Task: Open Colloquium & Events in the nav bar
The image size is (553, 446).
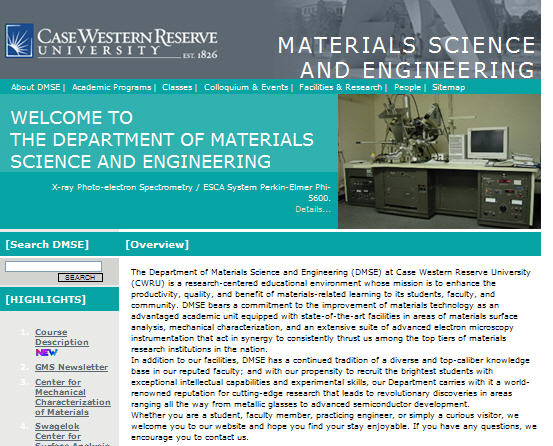Action: 246,87
